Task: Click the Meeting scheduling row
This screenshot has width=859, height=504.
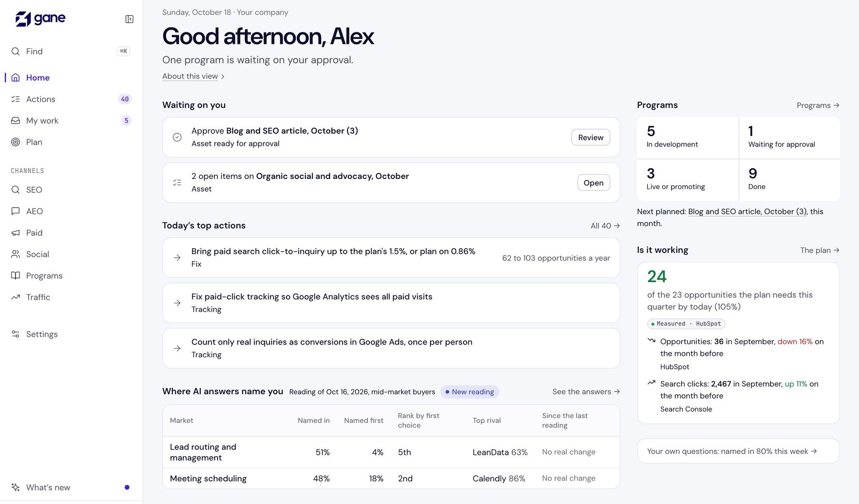Action: click(391, 478)
